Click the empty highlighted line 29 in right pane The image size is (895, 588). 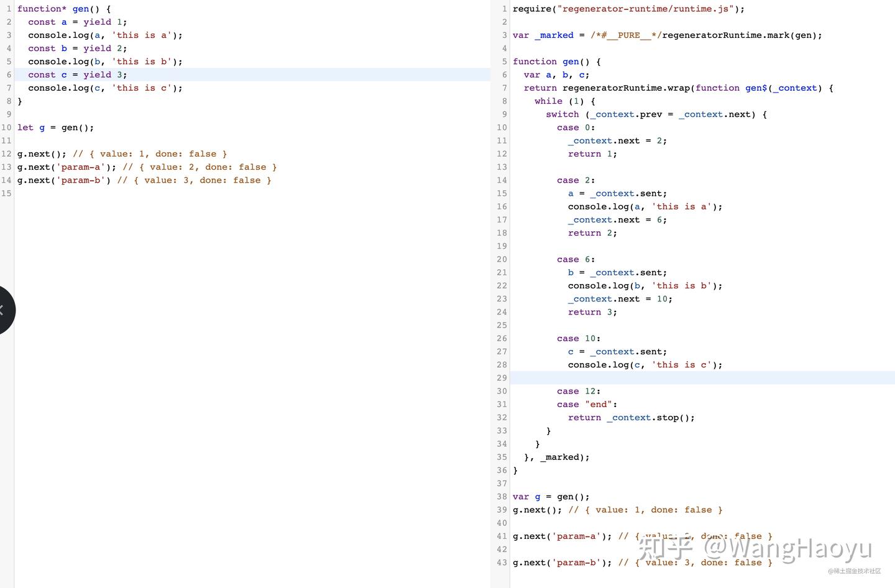coord(702,378)
